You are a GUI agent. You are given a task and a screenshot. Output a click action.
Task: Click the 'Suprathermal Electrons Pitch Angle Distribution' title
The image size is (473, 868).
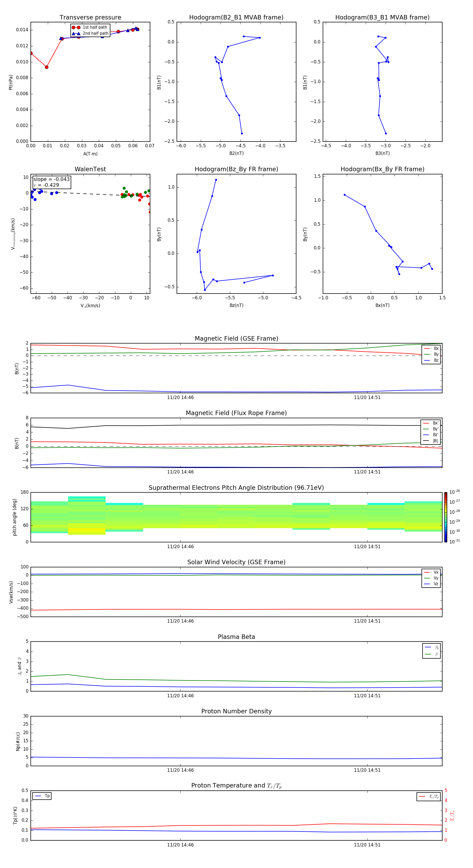(236, 488)
